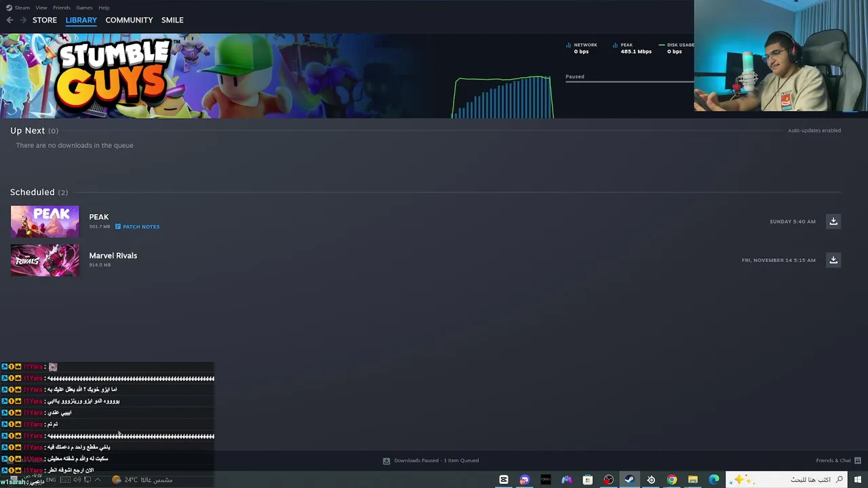This screenshot has height=488, width=868.
Task: Open SteelSeries app from the taskbar
Action: (651, 480)
